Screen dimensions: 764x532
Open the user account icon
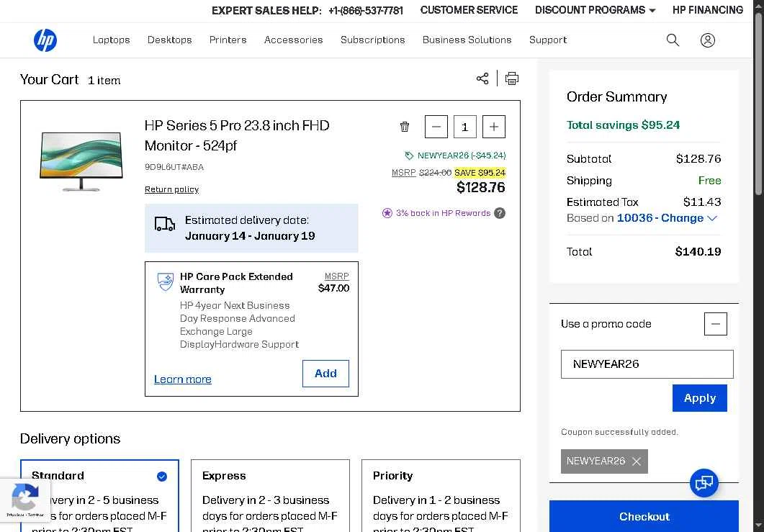pos(708,40)
